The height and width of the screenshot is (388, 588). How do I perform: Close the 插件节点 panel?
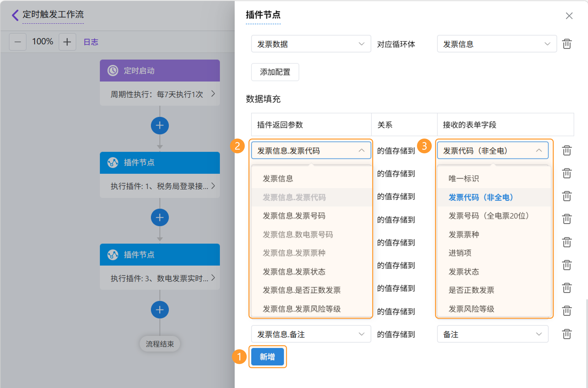click(x=569, y=16)
